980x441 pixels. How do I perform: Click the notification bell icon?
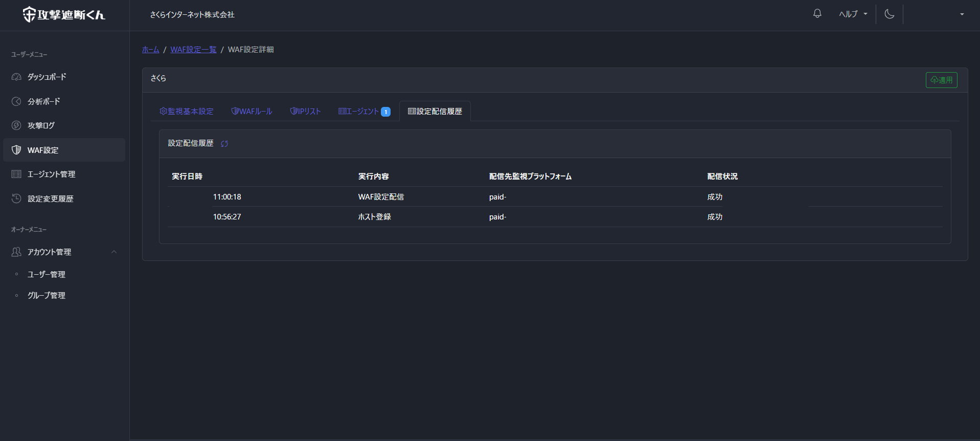point(817,14)
